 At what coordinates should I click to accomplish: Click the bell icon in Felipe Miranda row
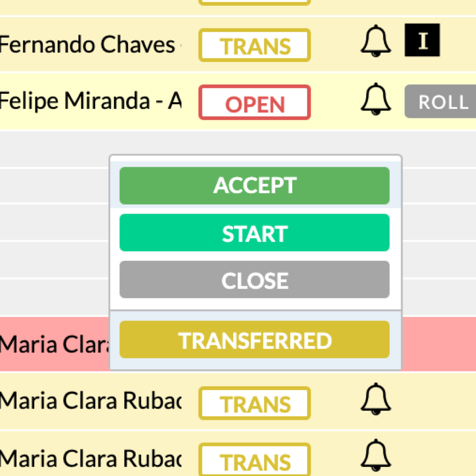pyautogui.click(x=376, y=99)
